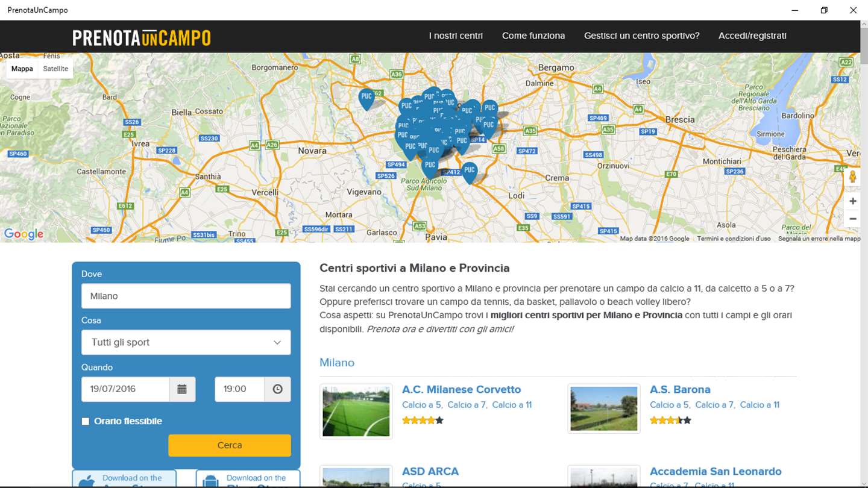
Task: Click the PrenotaUnCampo logo
Action: click(142, 38)
